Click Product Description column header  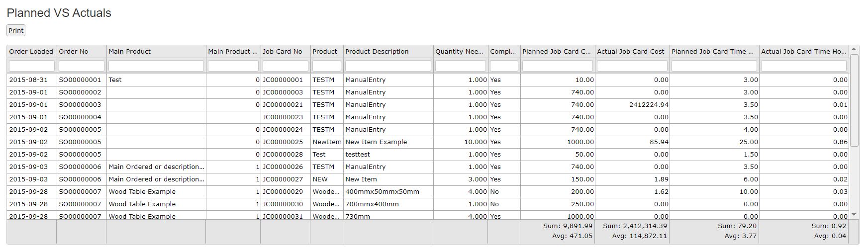[x=377, y=51]
